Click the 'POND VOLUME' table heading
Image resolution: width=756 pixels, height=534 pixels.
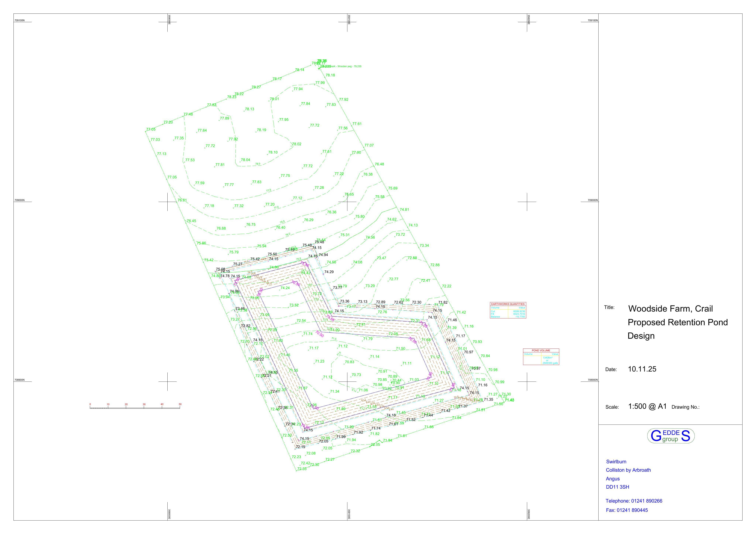[x=541, y=350]
